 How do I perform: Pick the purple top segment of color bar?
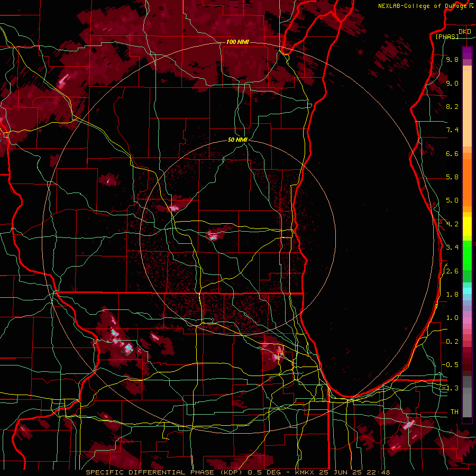tap(467, 53)
